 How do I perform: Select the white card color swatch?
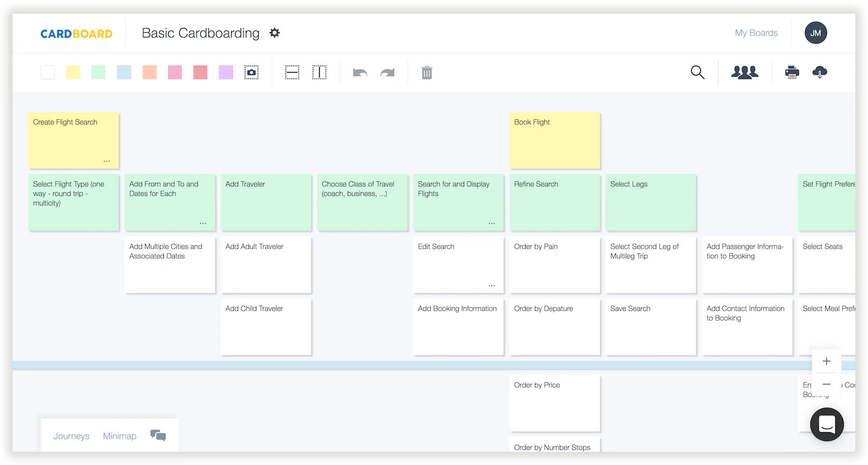coord(48,72)
